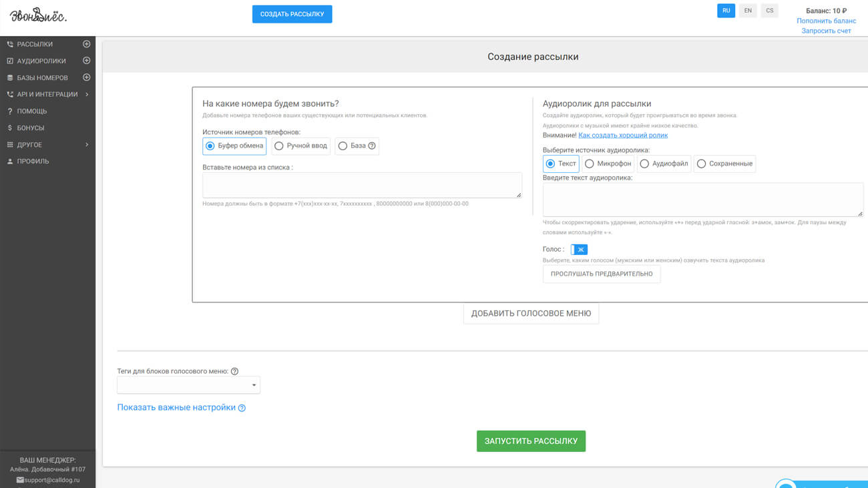Click the plus icon next to Аудиоролики
Screen dimensions: 868x488
(86, 61)
